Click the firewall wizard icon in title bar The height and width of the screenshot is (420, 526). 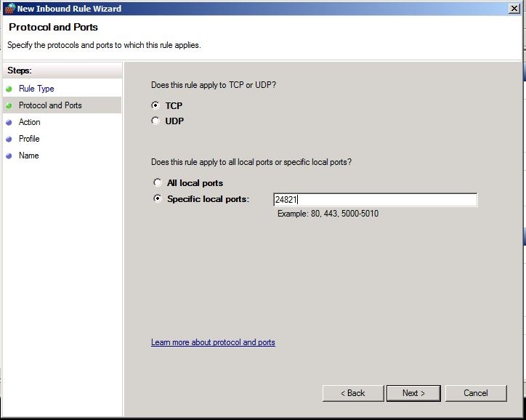[x=9, y=9]
